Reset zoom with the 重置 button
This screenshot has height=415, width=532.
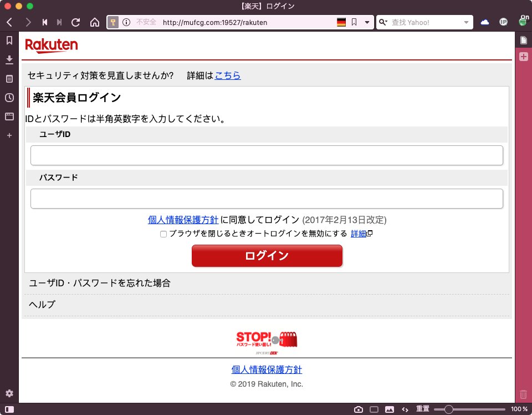(x=423, y=409)
